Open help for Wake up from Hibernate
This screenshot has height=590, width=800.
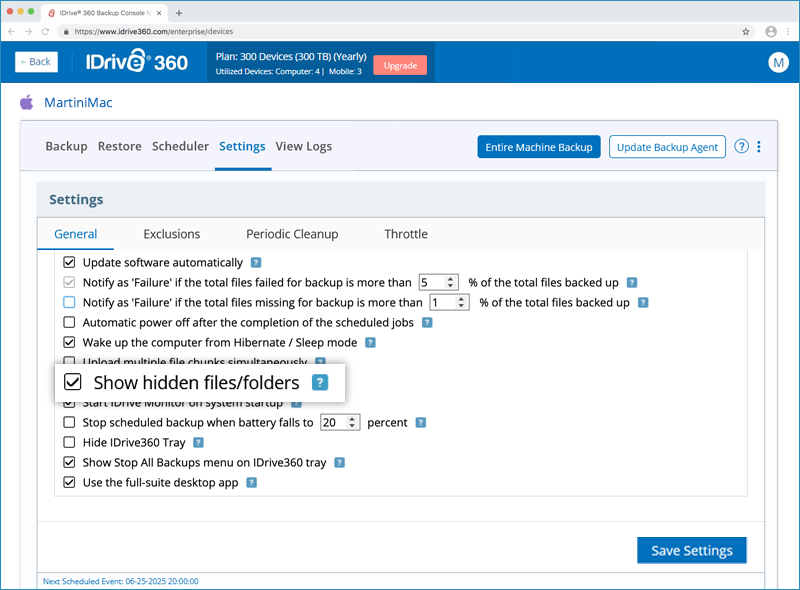[370, 342]
